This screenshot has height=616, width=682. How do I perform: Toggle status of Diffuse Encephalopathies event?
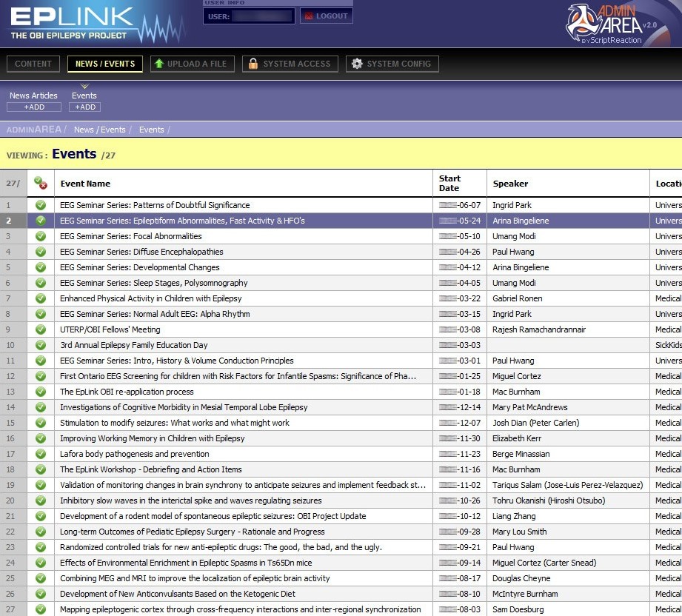[x=41, y=252]
